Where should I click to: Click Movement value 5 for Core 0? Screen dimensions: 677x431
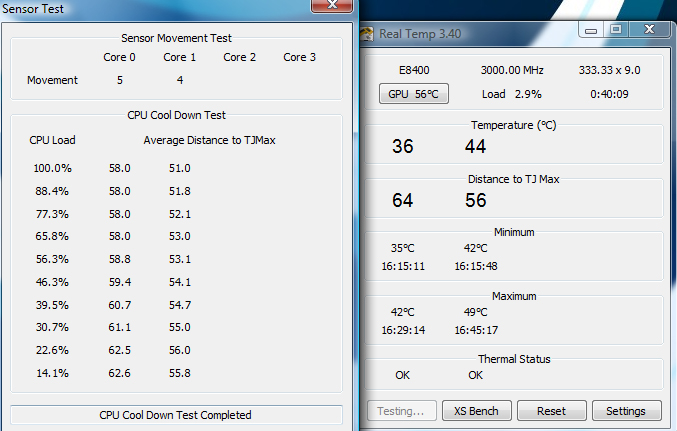pyautogui.click(x=120, y=80)
